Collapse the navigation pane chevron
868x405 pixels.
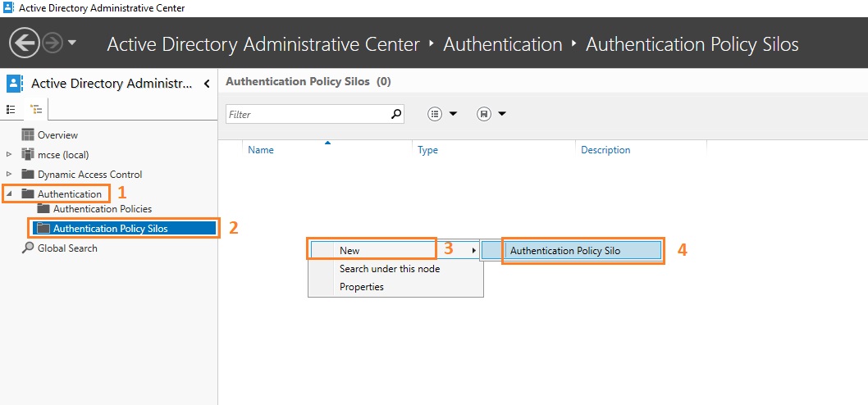click(207, 84)
